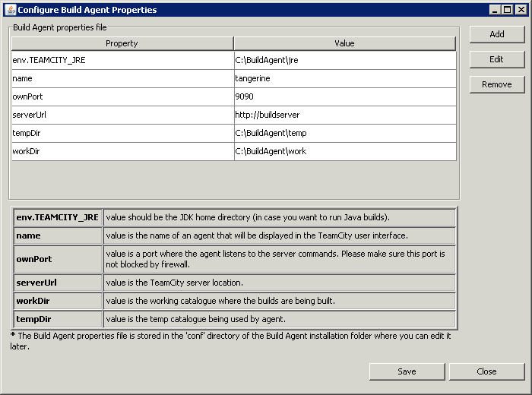Click the temp catalogue description text
The height and width of the screenshot is (395, 532).
tap(196, 319)
